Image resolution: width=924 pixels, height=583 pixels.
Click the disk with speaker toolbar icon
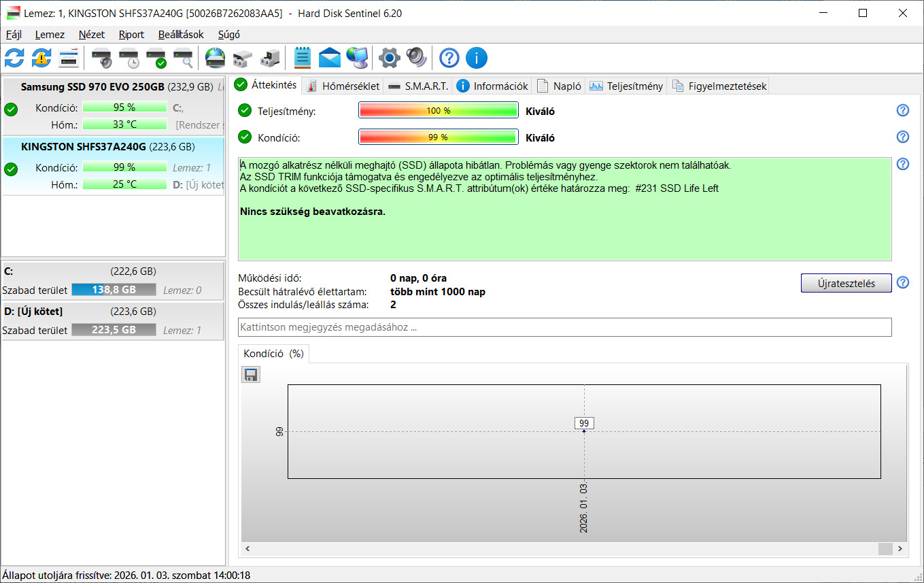pyautogui.click(x=102, y=59)
